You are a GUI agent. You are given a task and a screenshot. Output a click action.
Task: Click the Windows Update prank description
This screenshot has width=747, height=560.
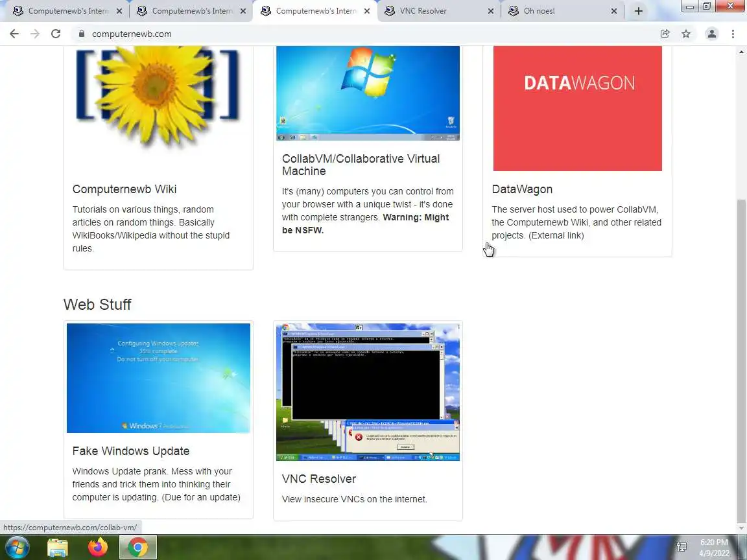coord(156,484)
